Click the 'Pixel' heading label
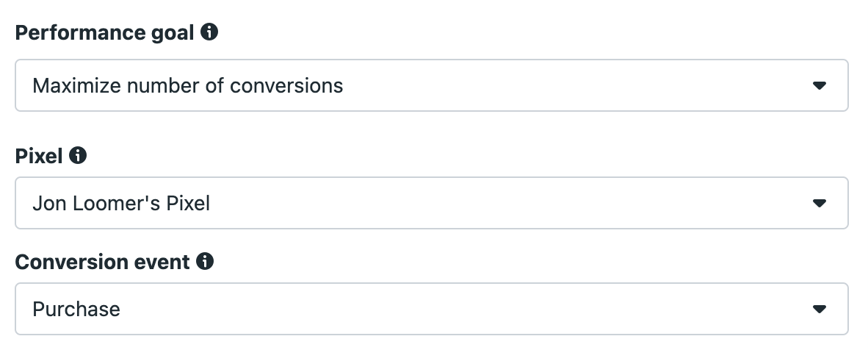 [39, 156]
